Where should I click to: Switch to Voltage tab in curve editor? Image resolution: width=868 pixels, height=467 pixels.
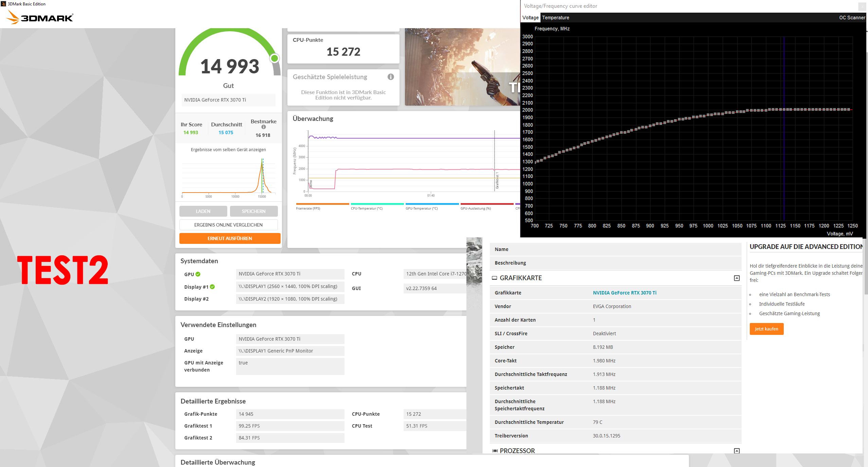(x=530, y=18)
